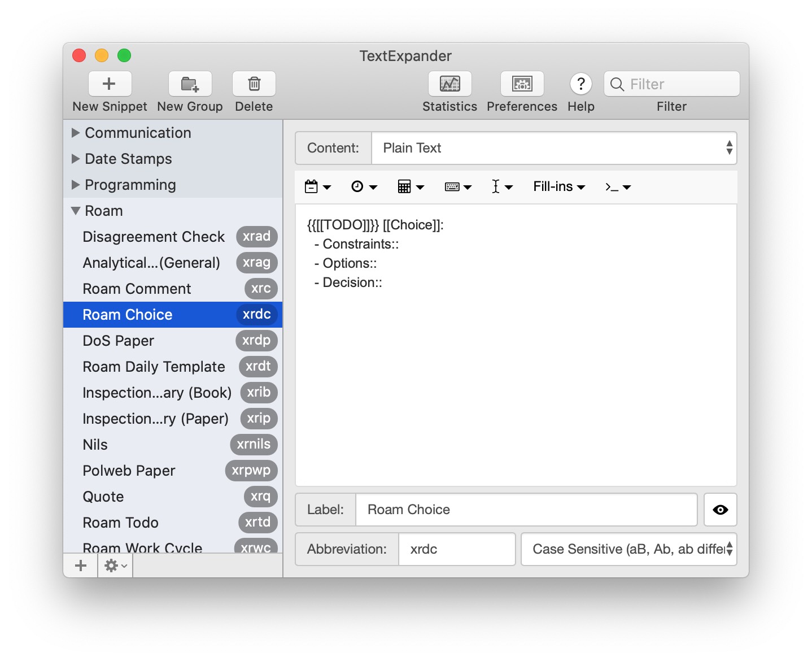Open the time insert clock menu
Viewport: 812px width, 661px height.
(x=364, y=186)
